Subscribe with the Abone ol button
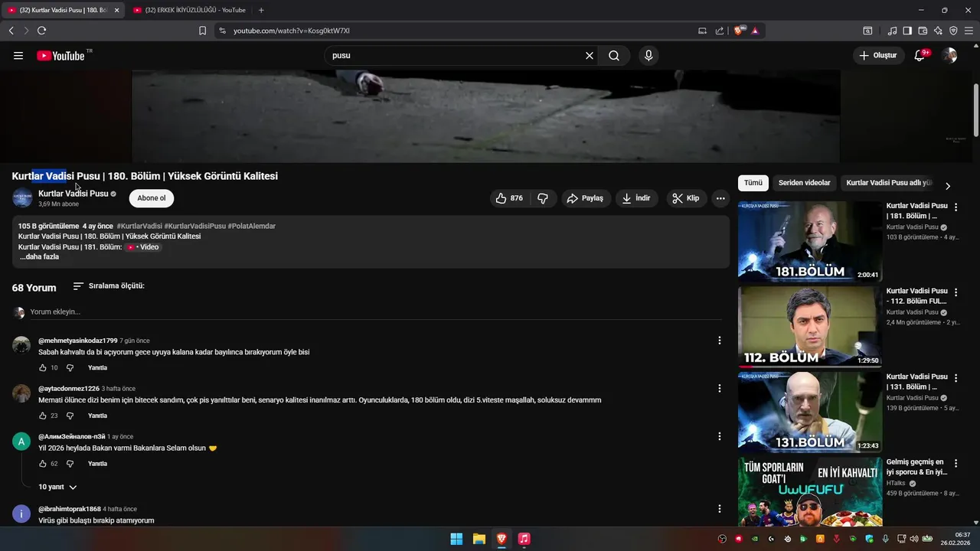This screenshot has height=551, width=980. click(152, 198)
